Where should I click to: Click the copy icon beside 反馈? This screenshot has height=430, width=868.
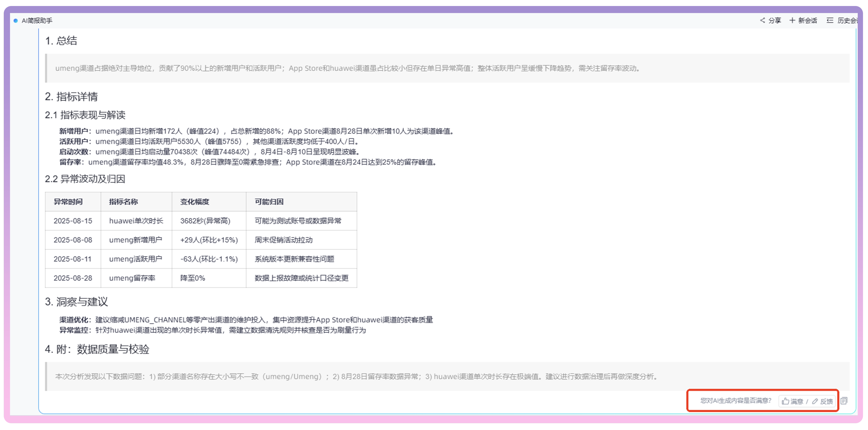coord(844,401)
